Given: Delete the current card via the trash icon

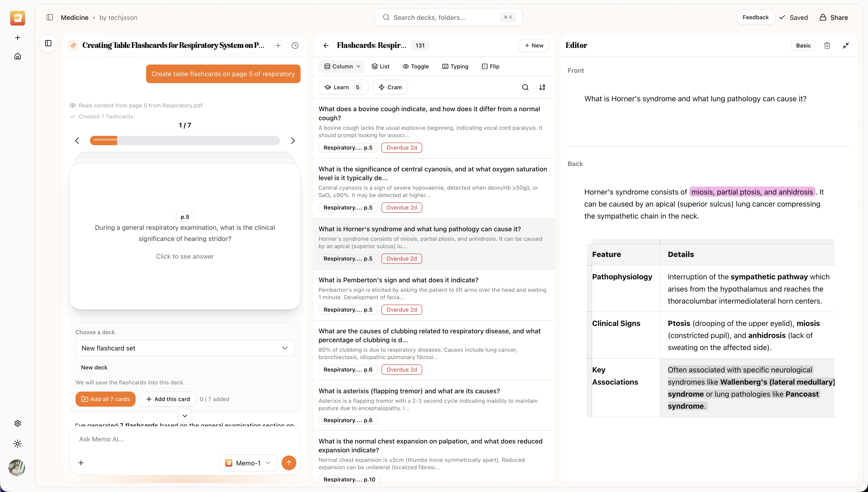Looking at the screenshot, I should [827, 45].
